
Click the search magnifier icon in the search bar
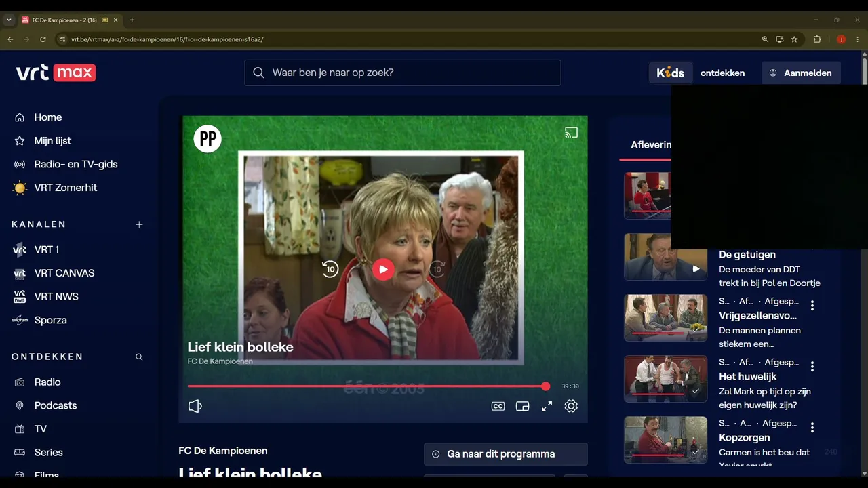coord(258,73)
